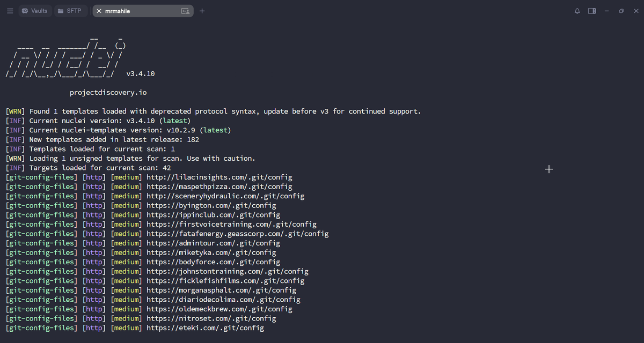Click the miketyka.com git config URL

pyautogui.click(x=211, y=252)
